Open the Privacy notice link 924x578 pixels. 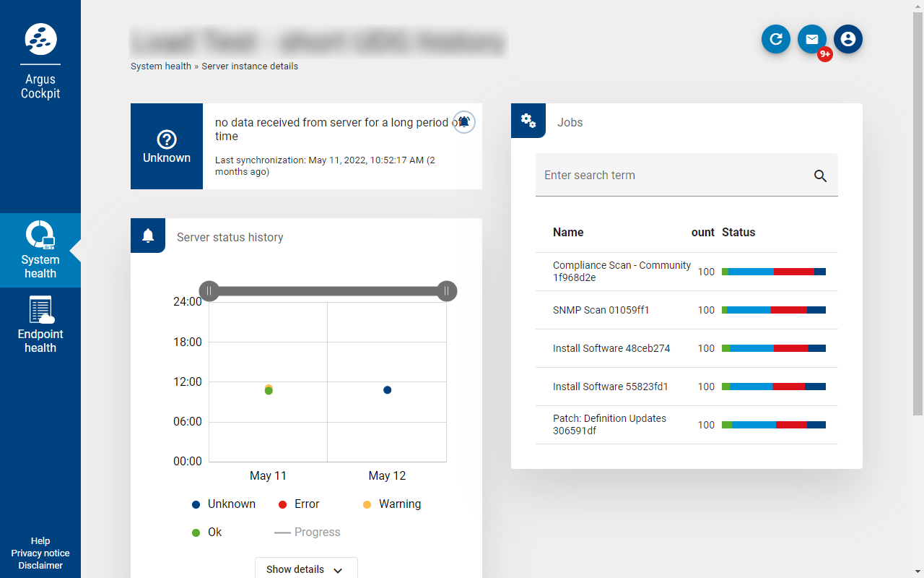pos(40,553)
